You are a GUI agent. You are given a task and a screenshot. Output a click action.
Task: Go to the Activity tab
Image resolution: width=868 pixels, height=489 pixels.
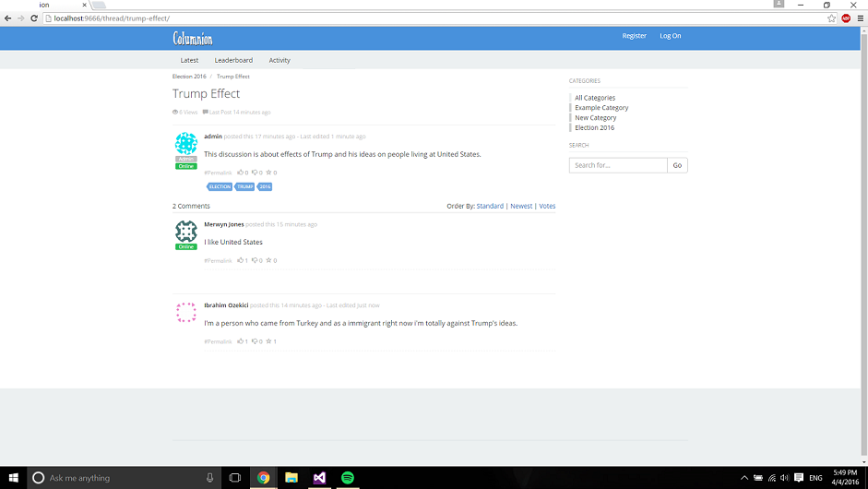279,60
